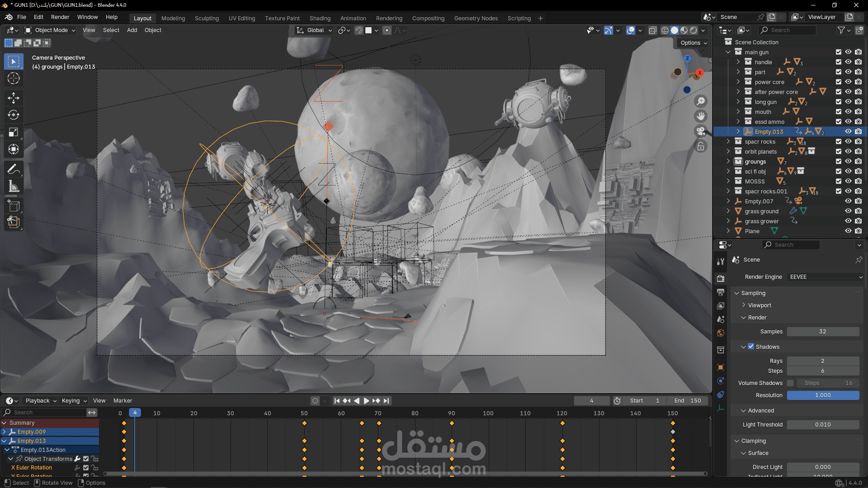The image size is (868, 488).
Task: Click the viewport Options button
Action: [693, 43]
